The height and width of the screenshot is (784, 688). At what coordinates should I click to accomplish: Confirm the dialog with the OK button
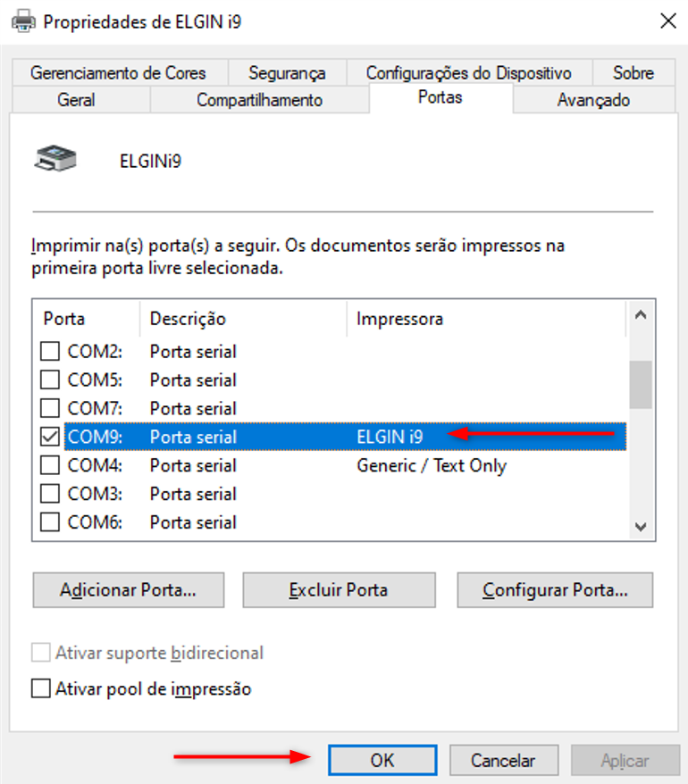click(x=382, y=761)
